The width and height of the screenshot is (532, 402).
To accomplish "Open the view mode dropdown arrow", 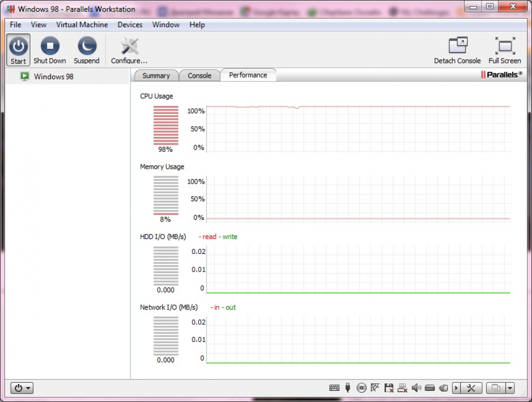I will [x=510, y=388].
